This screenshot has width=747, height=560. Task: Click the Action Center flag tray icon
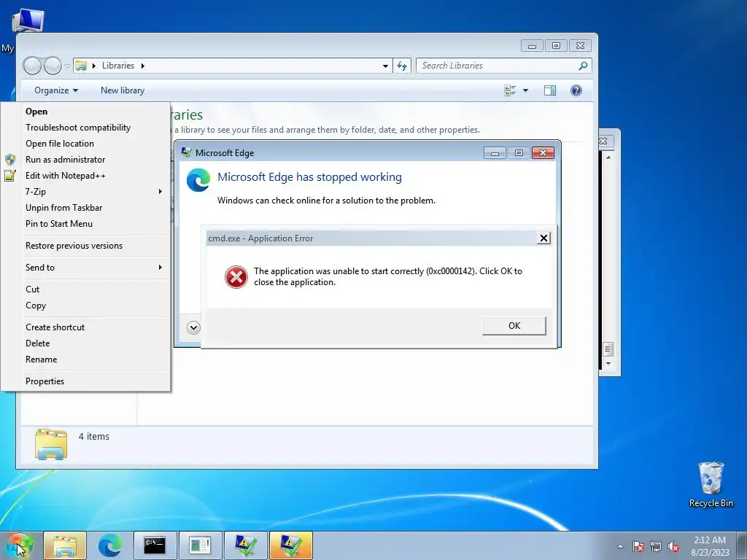(x=638, y=546)
